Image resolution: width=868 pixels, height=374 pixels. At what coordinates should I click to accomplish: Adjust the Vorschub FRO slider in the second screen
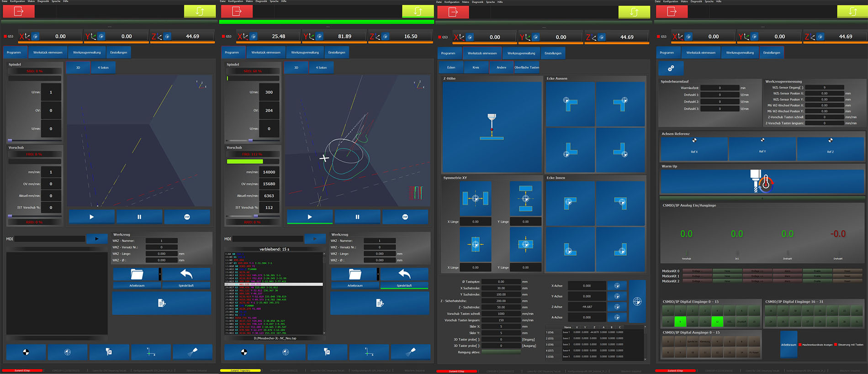click(256, 216)
